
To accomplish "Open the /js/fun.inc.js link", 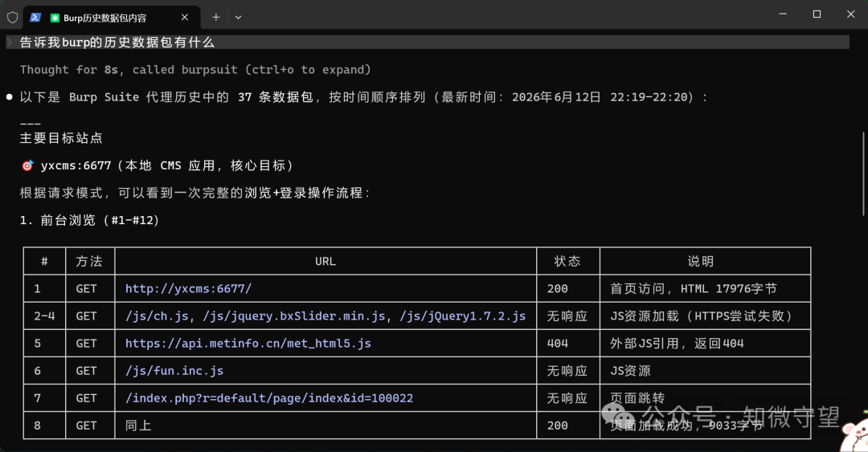I will pos(174,371).
